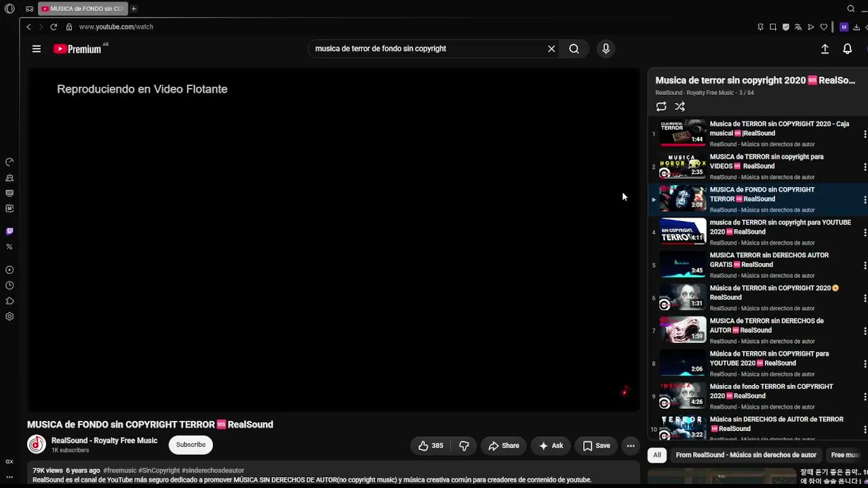Click the site security padlock icon
Viewport: 868px width, 488px height.
click(69, 27)
